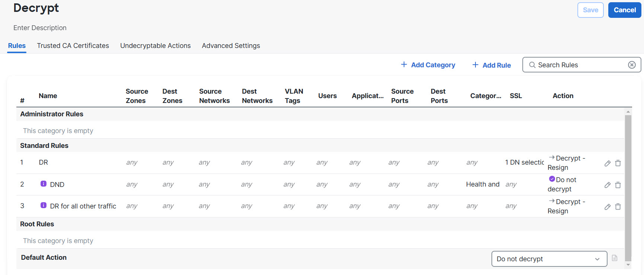Select the Rules tab
This screenshot has width=644, height=275.
click(x=17, y=46)
